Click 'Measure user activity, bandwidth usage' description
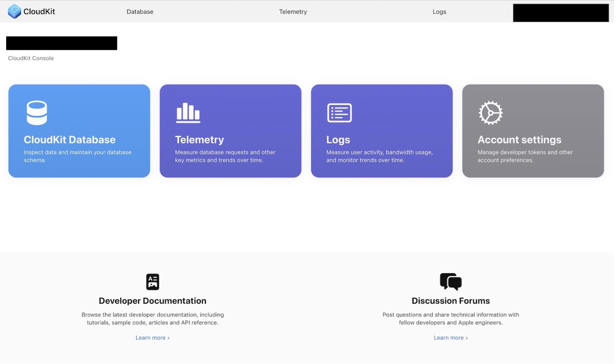Viewport: 616px width, 364px height. click(379, 156)
